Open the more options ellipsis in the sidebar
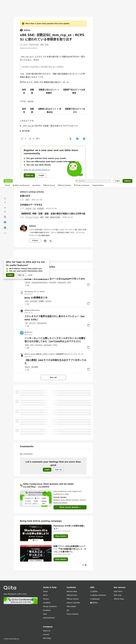The image size is (136, 644). tap(5, 233)
